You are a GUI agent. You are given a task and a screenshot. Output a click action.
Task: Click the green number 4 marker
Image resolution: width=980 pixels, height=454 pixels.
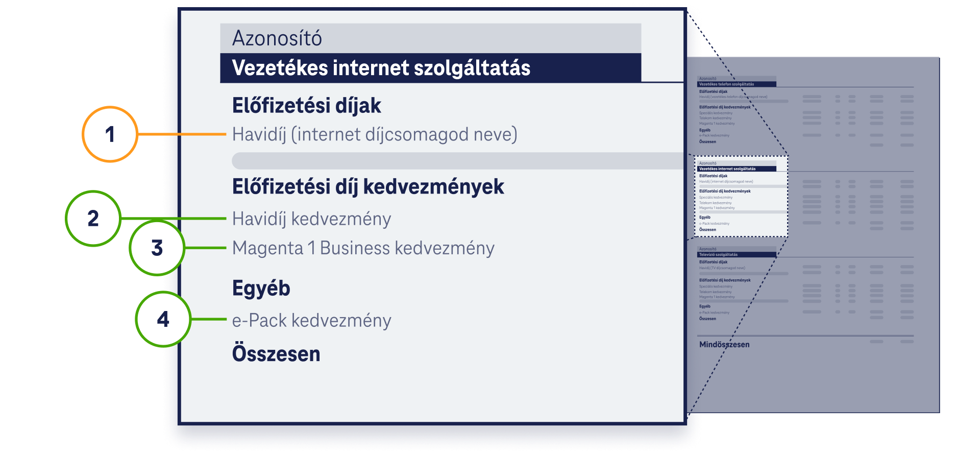pyautogui.click(x=163, y=320)
